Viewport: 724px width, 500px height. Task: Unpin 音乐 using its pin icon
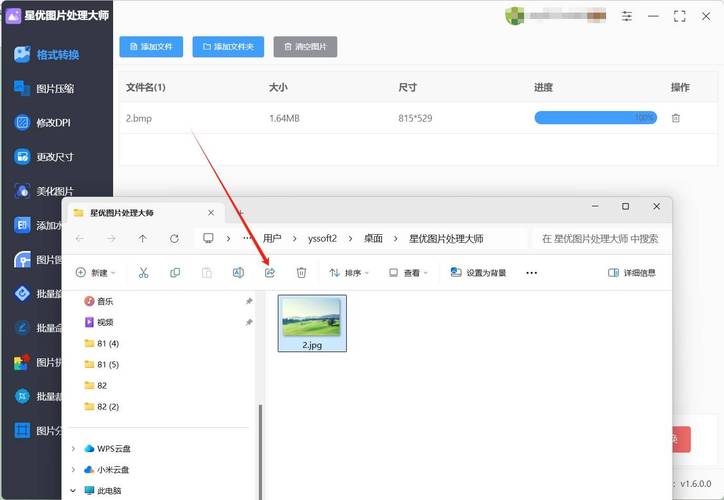249,301
